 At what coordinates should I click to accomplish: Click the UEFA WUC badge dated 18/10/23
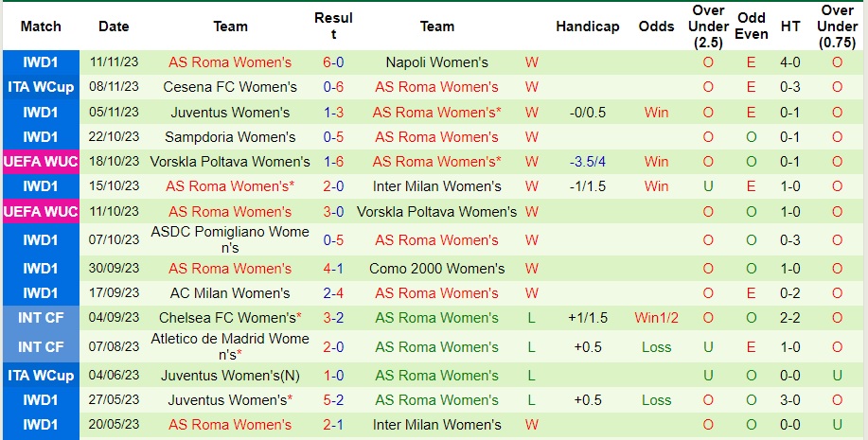[x=41, y=162]
